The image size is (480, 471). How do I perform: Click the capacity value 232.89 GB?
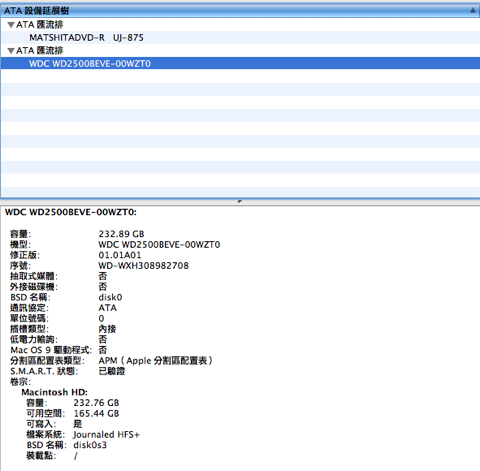[x=121, y=234]
